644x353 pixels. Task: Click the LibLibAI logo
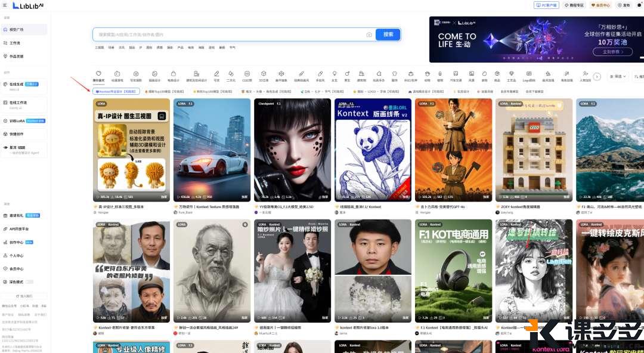point(29,5)
